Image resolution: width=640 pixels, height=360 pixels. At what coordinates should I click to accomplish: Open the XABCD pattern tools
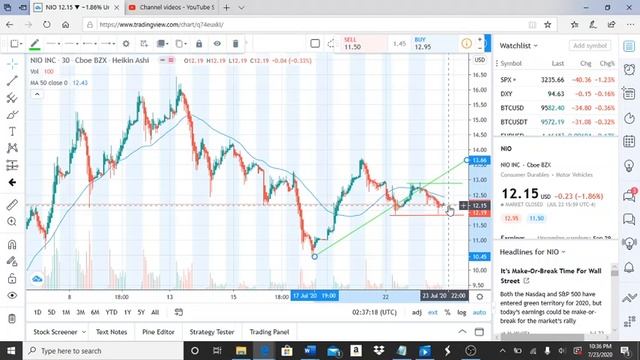click(x=12, y=148)
